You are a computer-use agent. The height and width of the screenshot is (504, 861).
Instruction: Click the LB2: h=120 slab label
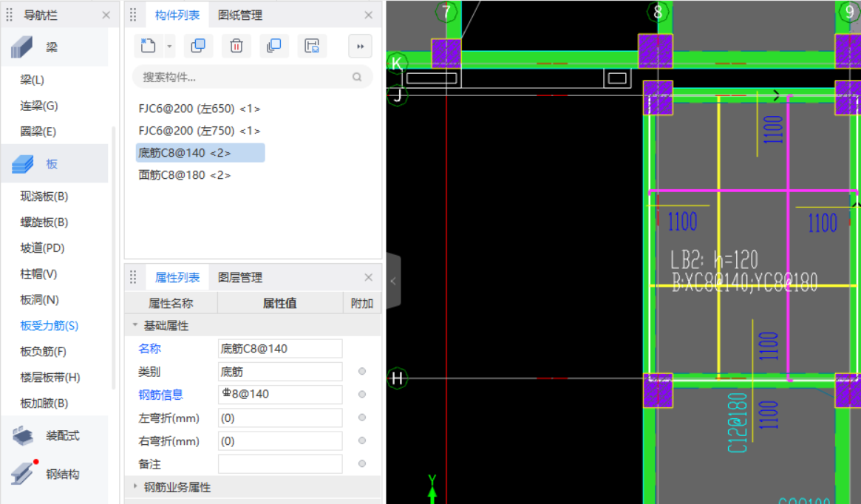point(714,259)
